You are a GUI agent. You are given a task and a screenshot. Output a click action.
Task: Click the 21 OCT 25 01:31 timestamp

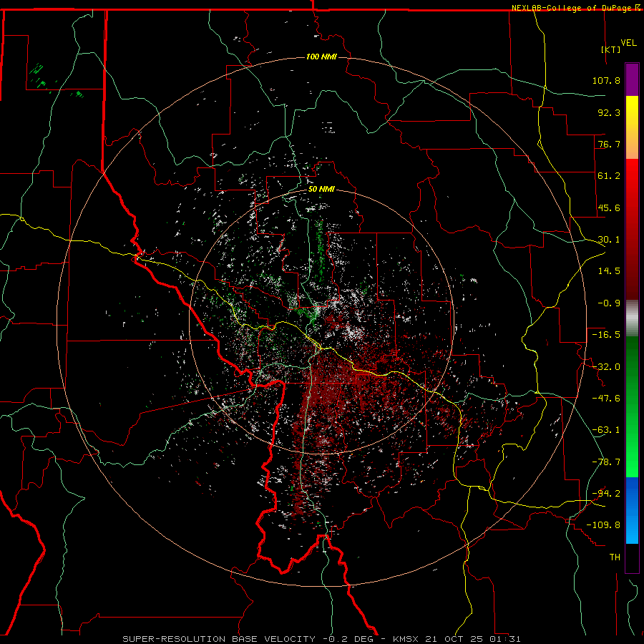coord(473,639)
